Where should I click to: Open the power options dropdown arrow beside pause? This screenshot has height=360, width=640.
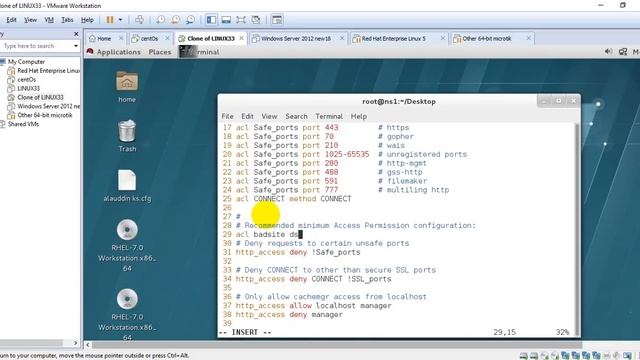[x=120, y=20]
